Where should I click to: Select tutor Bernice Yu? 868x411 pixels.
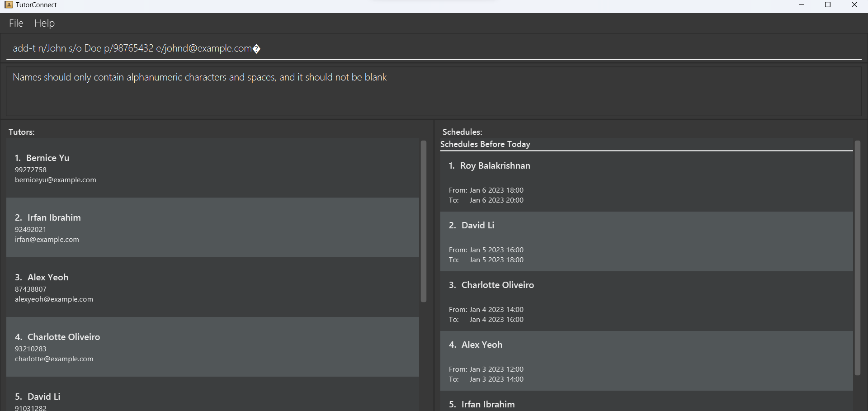coord(212,168)
